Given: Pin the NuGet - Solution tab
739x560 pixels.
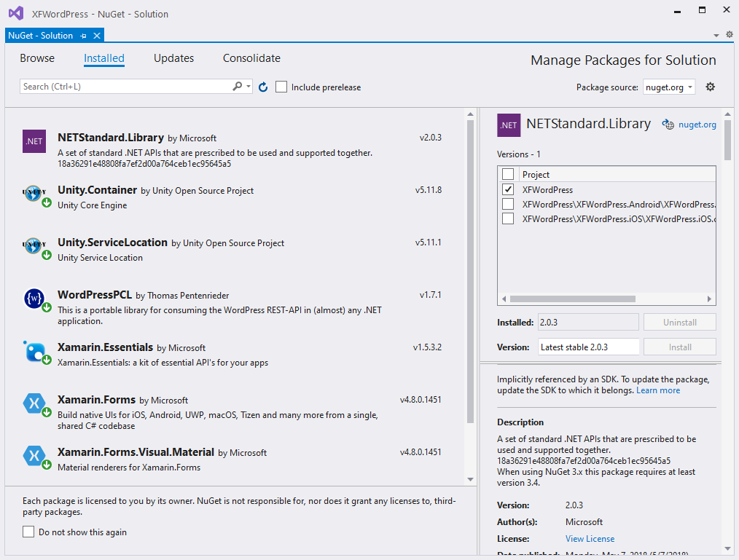Looking at the screenshot, I should [84, 36].
